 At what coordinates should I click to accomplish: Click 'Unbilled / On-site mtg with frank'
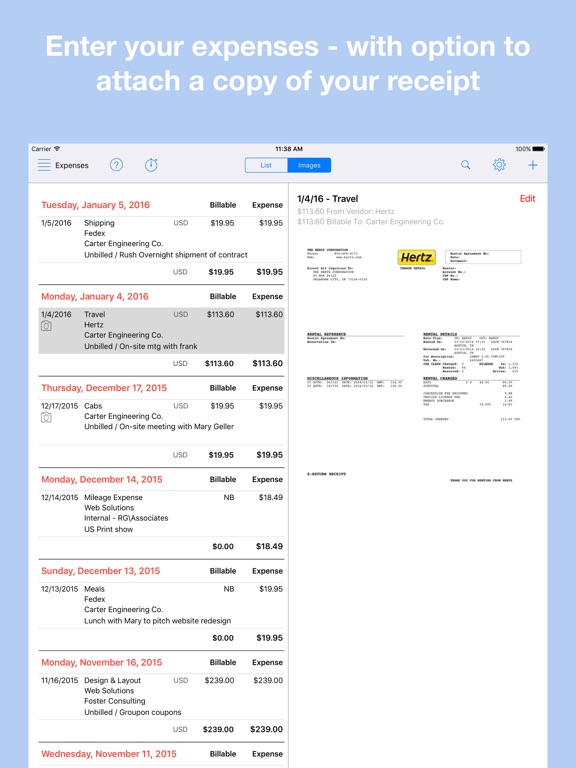pyautogui.click(x=141, y=346)
